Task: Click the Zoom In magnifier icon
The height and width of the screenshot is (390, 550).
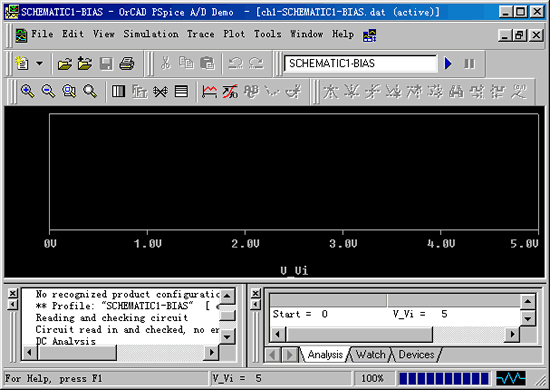Action: coord(27,92)
